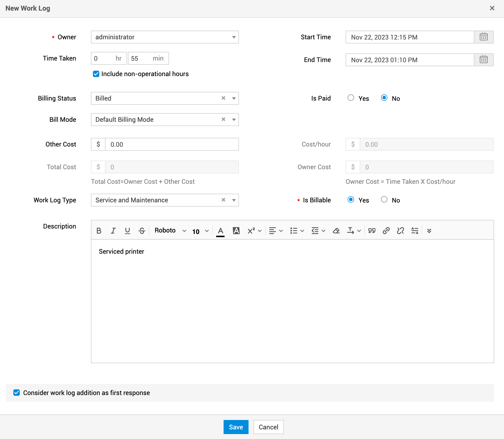Open Start Time calendar picker

483,37
